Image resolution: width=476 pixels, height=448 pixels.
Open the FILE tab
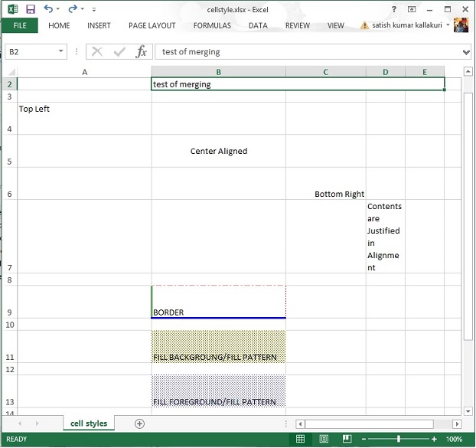20,25
